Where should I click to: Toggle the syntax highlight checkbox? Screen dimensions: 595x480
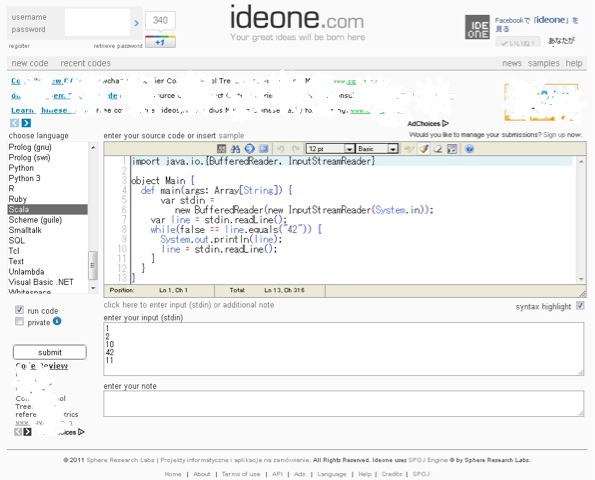coord(580,305)
